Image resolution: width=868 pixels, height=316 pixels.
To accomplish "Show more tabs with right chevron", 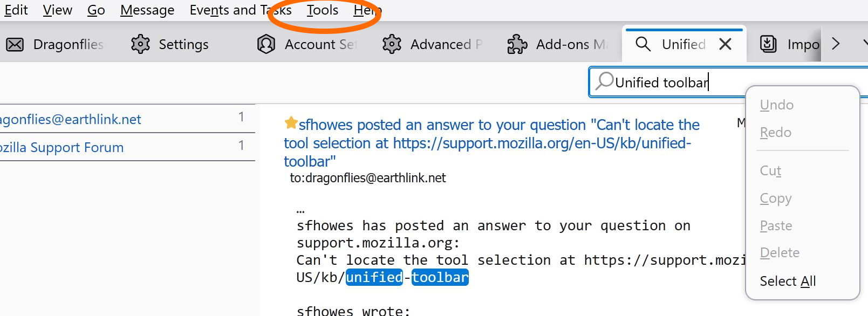I will click(836, 44).
